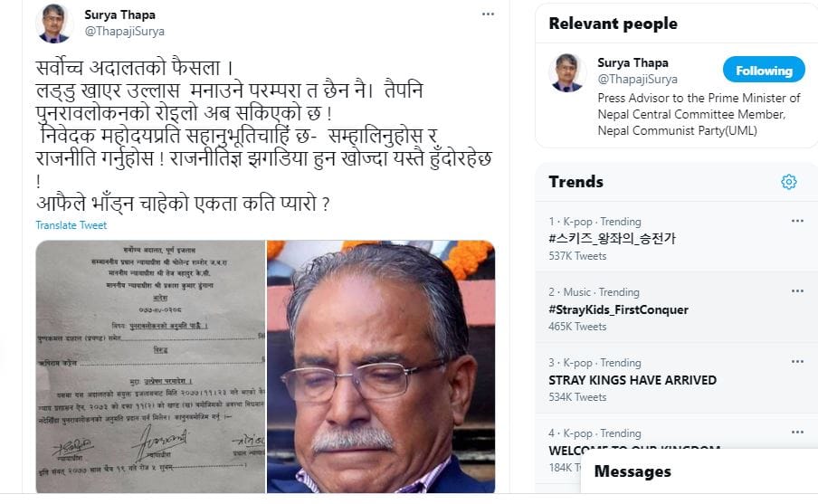
Task: Click the @ThapajiSurya handle under Relevant people
Action: (638, 80)
